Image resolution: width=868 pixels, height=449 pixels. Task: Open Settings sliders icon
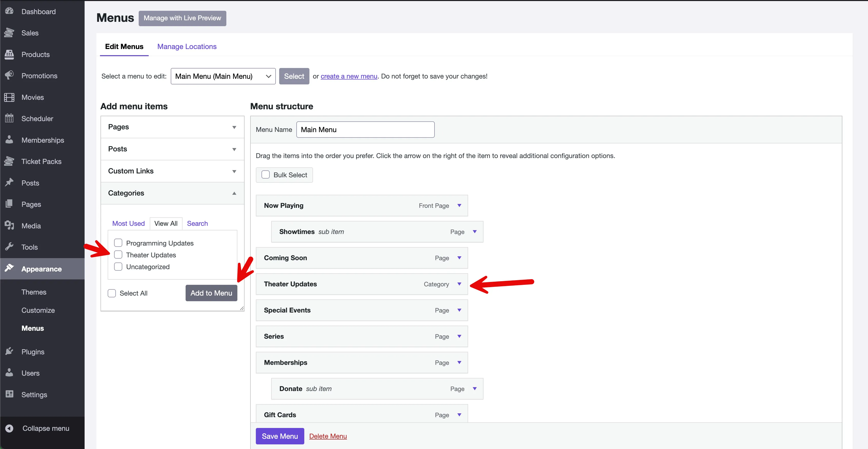click(x=9, y=394)
